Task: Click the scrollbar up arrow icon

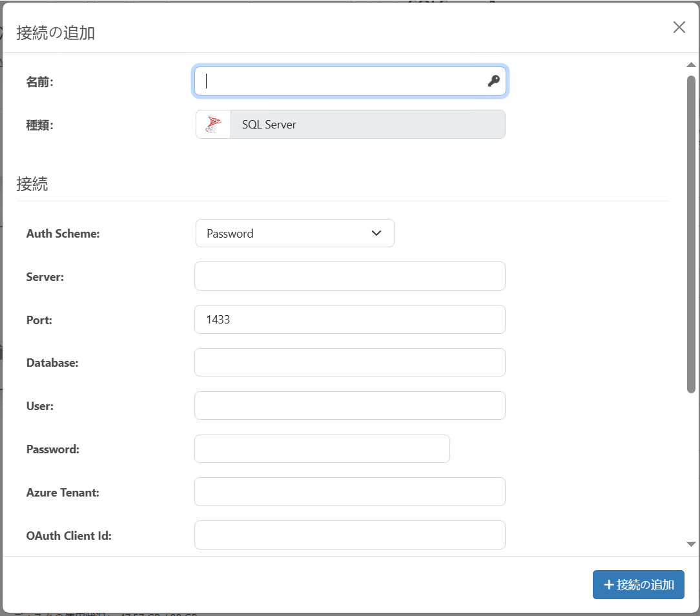Action: tap(691, 64)
